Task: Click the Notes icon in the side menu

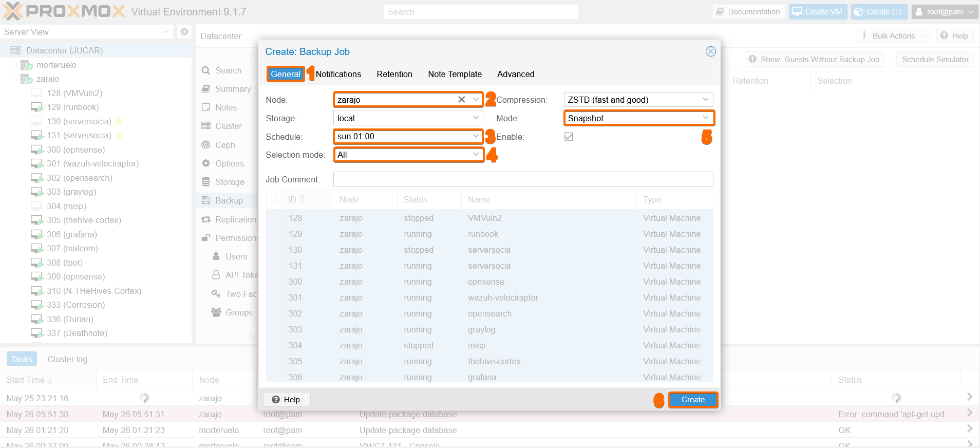Action: [206, 107]
